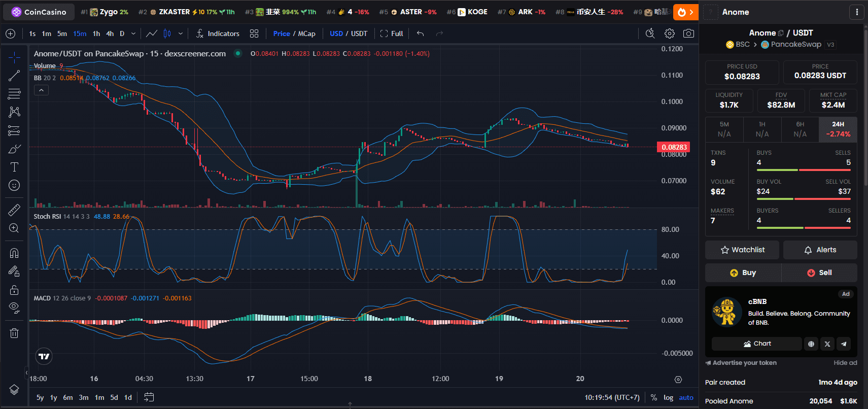Select the brush drawing tool

[14, 149]
